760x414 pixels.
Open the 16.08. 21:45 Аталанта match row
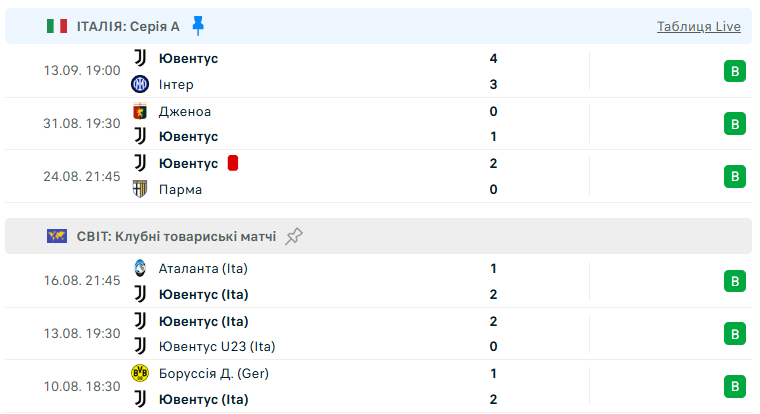(x=378, y=281)
